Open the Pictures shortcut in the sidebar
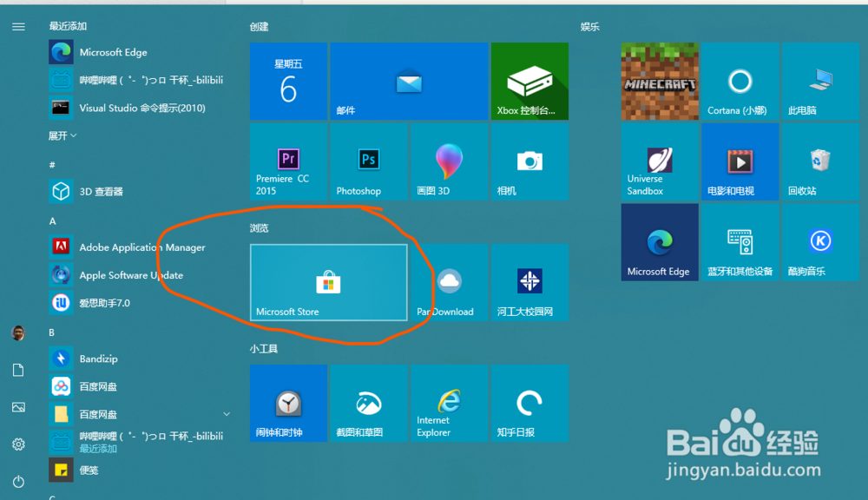Screen dimensions: 868x500 pyautogui.click(x=18, y=407)
